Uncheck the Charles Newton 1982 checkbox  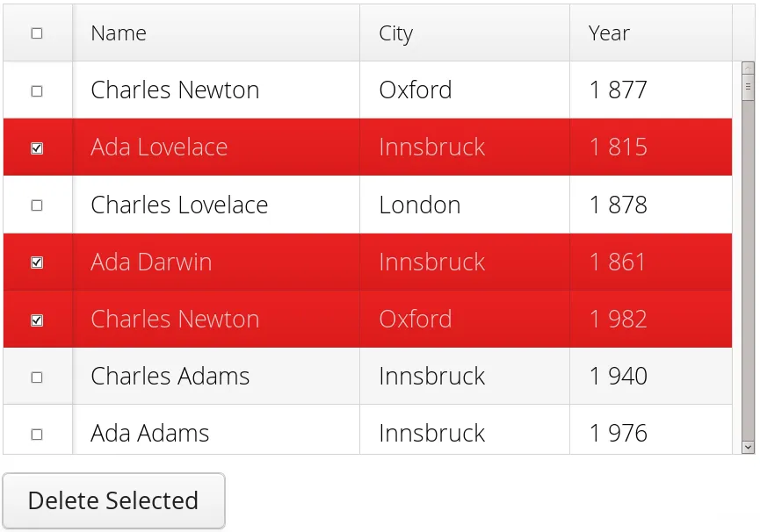36,319
